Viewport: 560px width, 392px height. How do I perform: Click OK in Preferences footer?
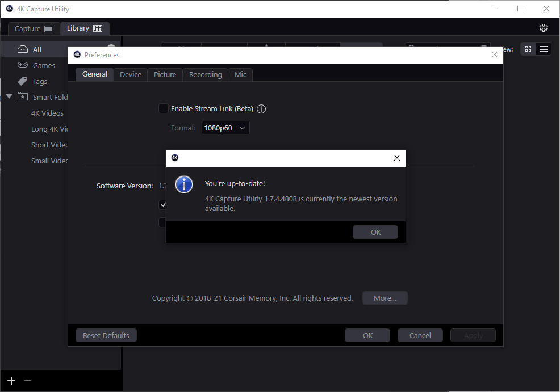pos(367,335)
